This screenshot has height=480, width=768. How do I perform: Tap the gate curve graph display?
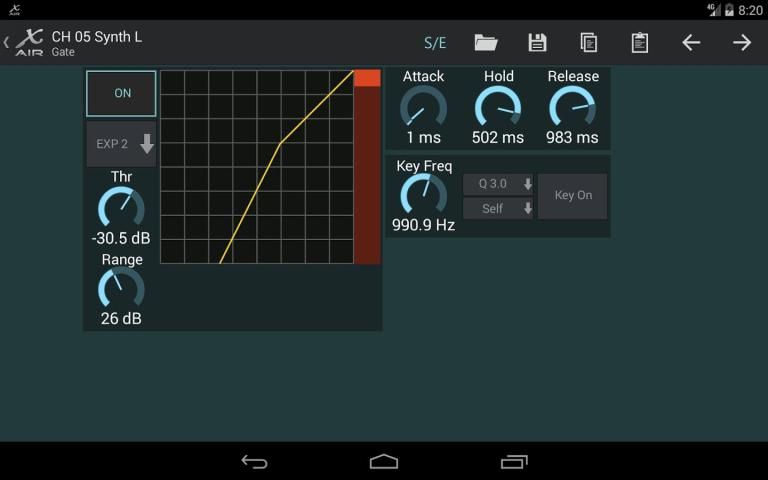pyautogui.click(x=257, y=167)
